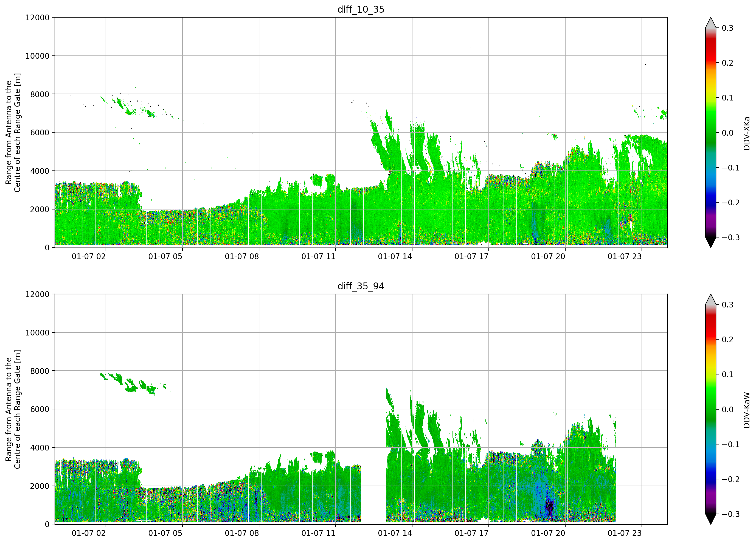The height and width of the screenshot is (543, 756).
Task: Click the 0.1 tick on DDV-XKa colorbar
Action: [x=728, y=98]
